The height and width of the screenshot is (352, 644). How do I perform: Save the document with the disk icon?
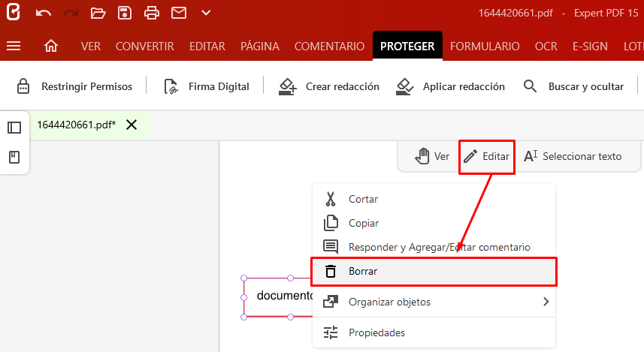[x=125, y=13]
